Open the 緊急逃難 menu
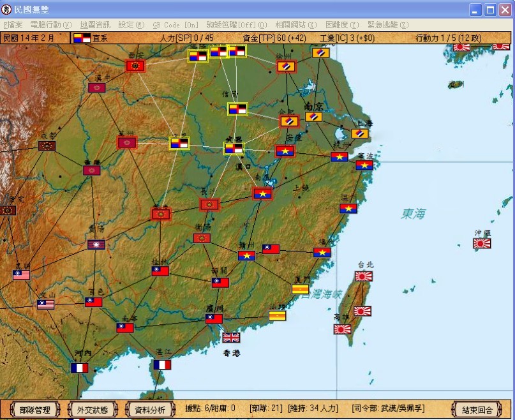This screenshot has height=420, width=515. [x=388, y=25]
